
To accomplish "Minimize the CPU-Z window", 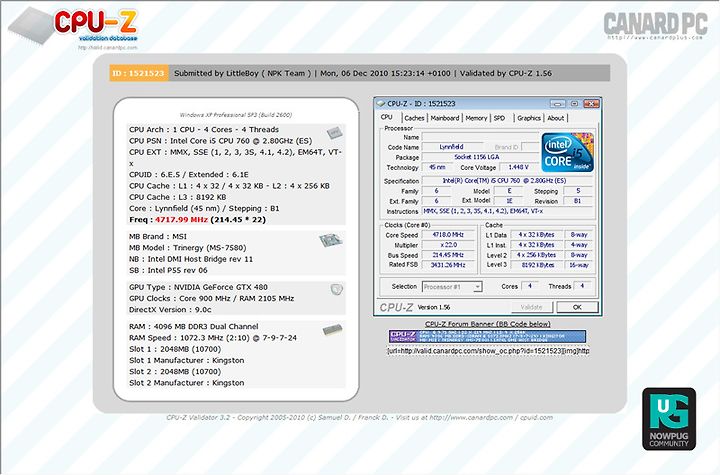I will coord(557,104).
